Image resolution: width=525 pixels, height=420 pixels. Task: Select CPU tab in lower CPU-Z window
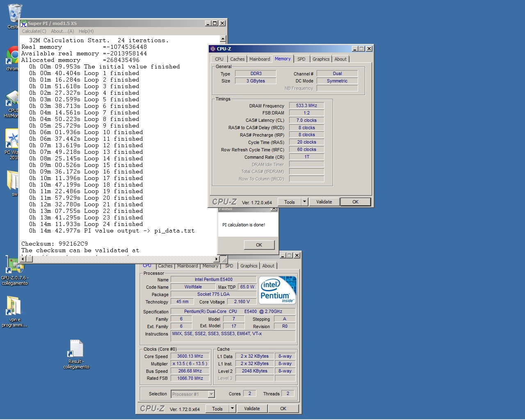(147, 266)
